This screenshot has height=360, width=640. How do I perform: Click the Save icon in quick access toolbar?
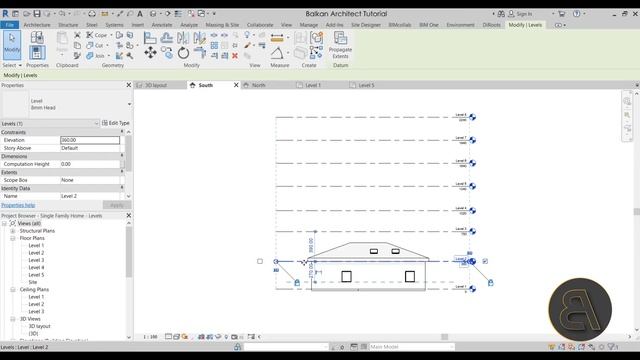(37, 13)
